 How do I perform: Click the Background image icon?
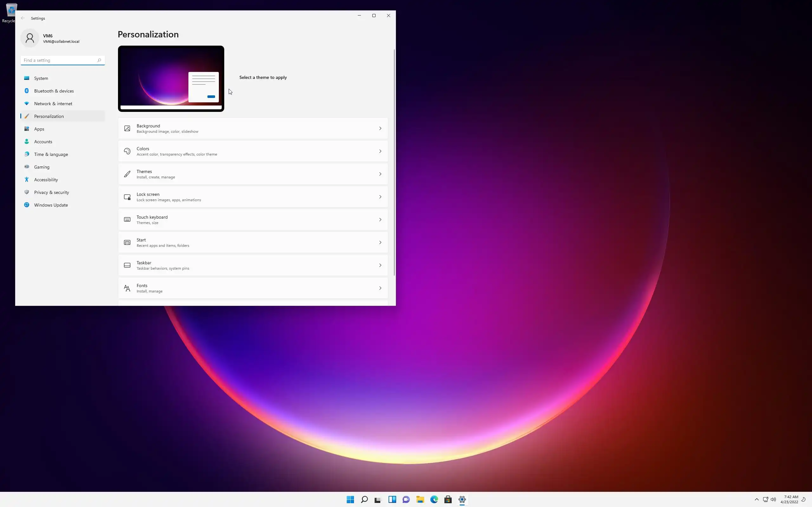coord(127,128)
